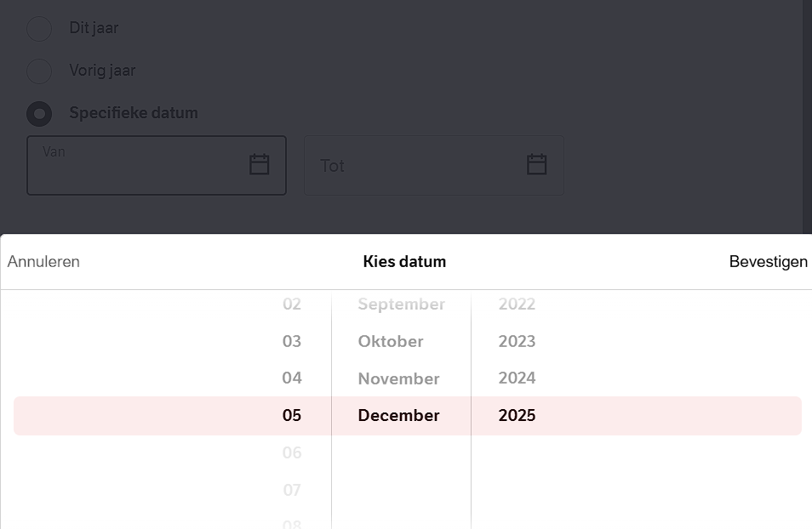Select Oktober in month wheel
This screenshot has height=529, width=812.
(x=391, y=341)
